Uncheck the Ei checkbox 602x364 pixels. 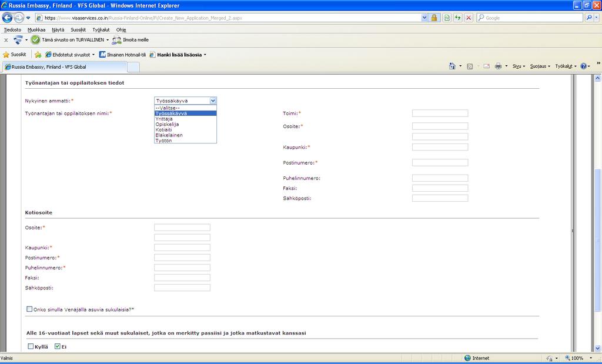point(58,346)
